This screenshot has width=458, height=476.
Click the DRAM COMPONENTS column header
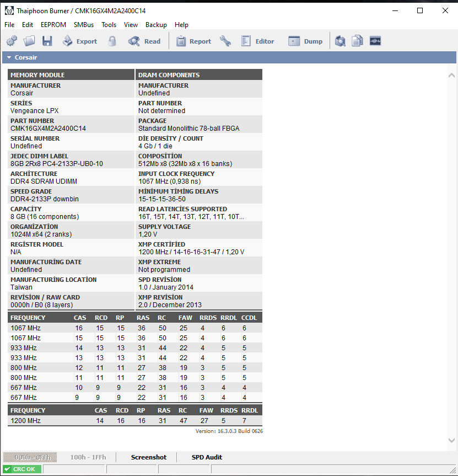click(198, 75)
